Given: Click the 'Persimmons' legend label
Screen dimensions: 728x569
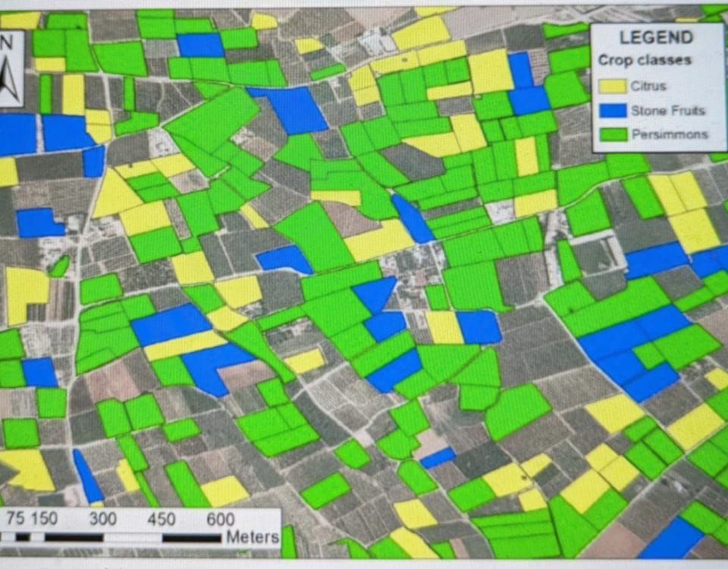Looking at the screenshot, I should (670, 135).
